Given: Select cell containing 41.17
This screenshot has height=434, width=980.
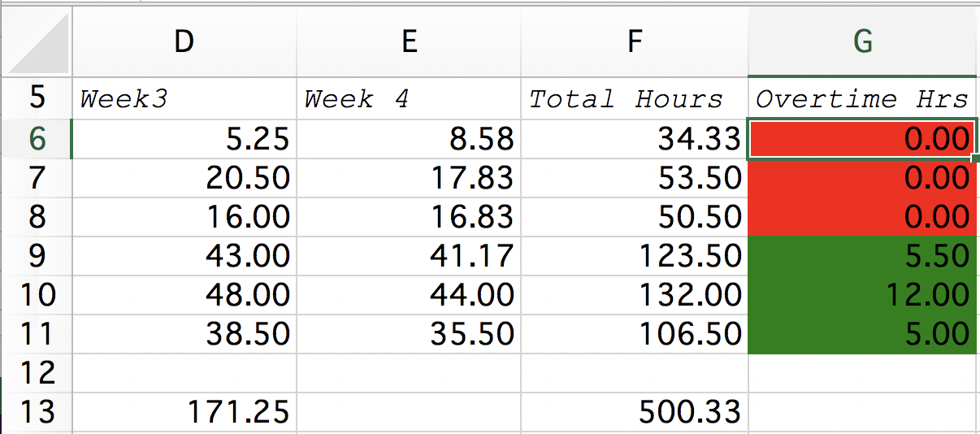Looking at the screenshot, I should pos(409,256).
